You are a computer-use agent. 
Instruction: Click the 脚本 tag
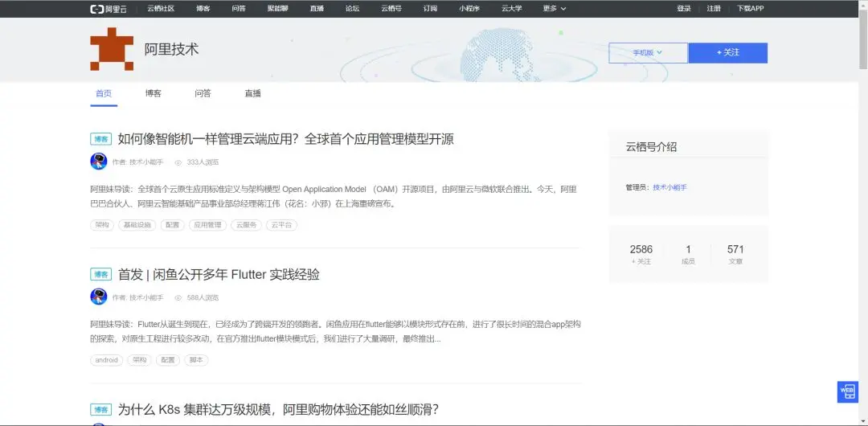196,360
